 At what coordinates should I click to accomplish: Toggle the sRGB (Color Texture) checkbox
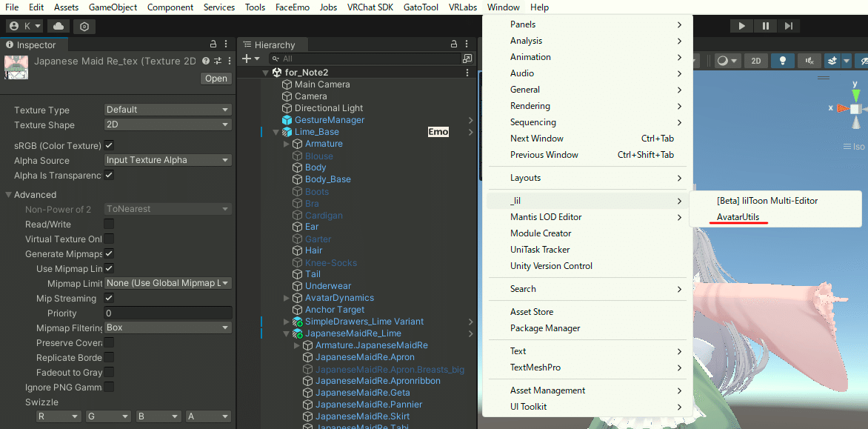point(109,145)
